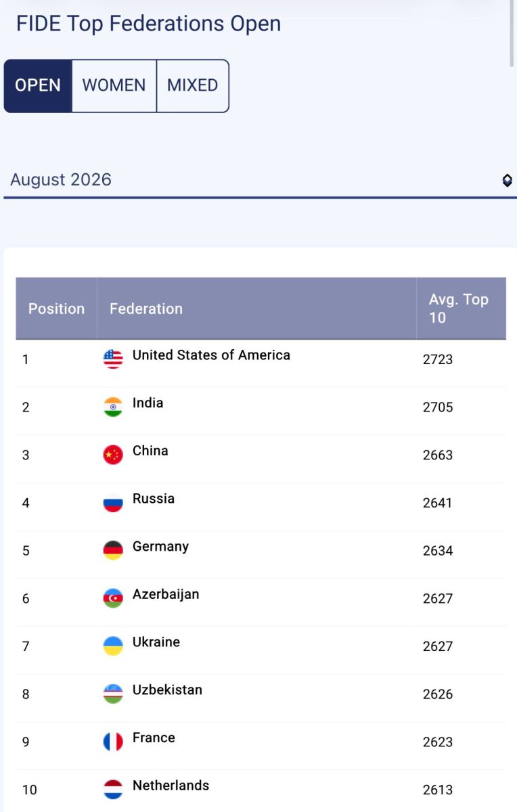Click the India flag icon
This screenshot has height=812, width=517.
point(113,407)
